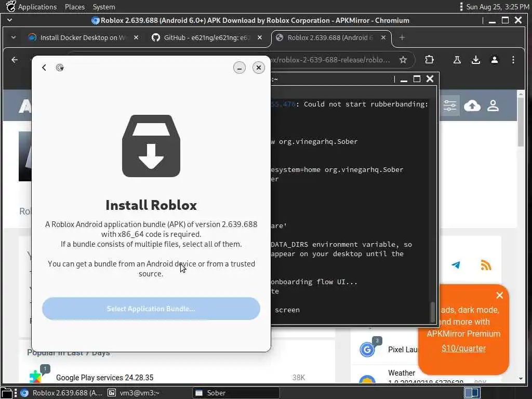Viewport: 532px width, 399px height.
Task: Click the terminal window scrollbar
Action: point(433,312)
